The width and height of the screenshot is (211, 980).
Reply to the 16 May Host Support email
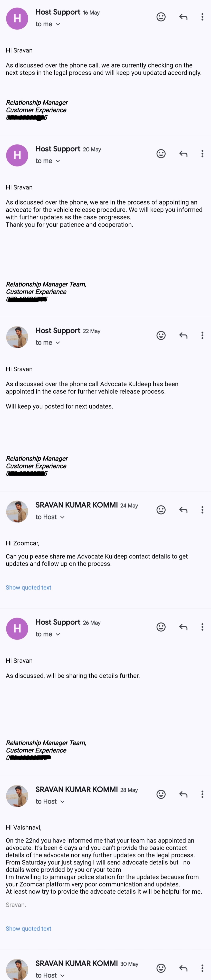[x=183, y=17]
